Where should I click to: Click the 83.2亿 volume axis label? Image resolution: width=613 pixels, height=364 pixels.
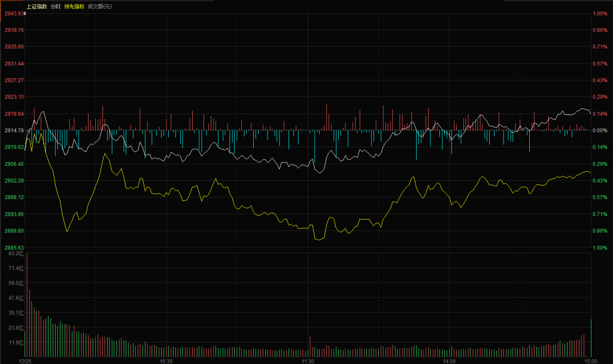(16, 254)
